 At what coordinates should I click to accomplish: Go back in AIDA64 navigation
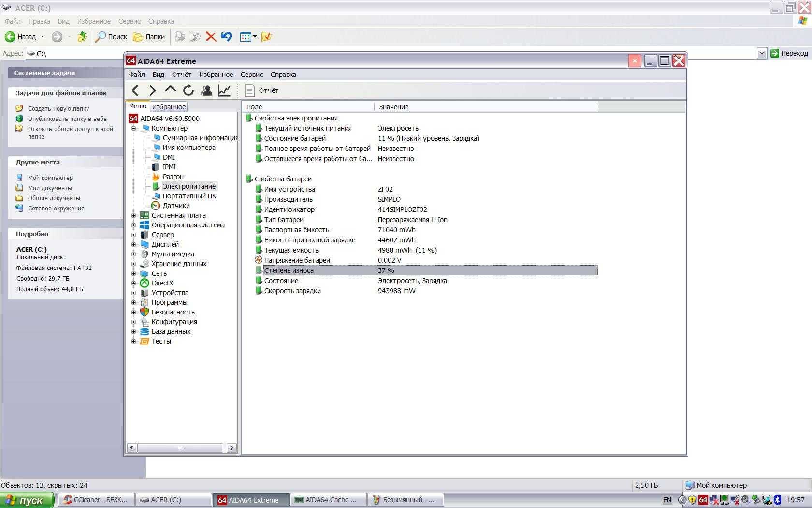pos(135,90)
